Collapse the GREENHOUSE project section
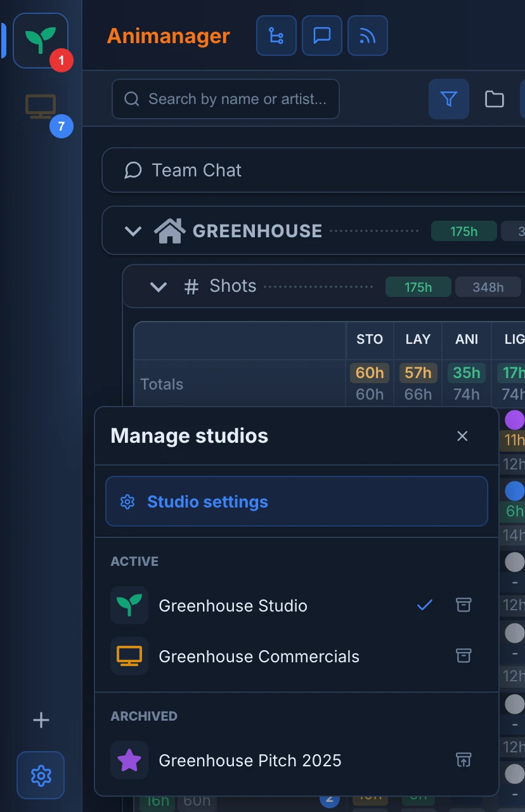Image resolution: width=525 pixels, height=812 pixels. pyautogui.click(x=133, y=231)
